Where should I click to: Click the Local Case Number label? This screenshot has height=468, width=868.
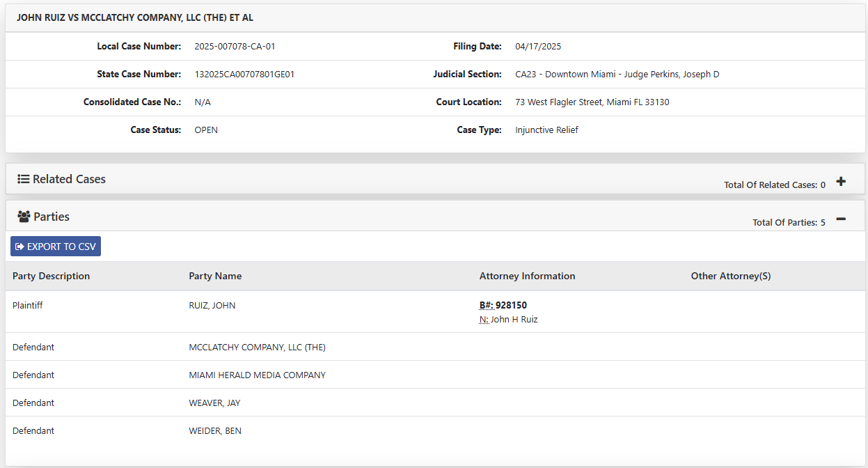(139, 46)
